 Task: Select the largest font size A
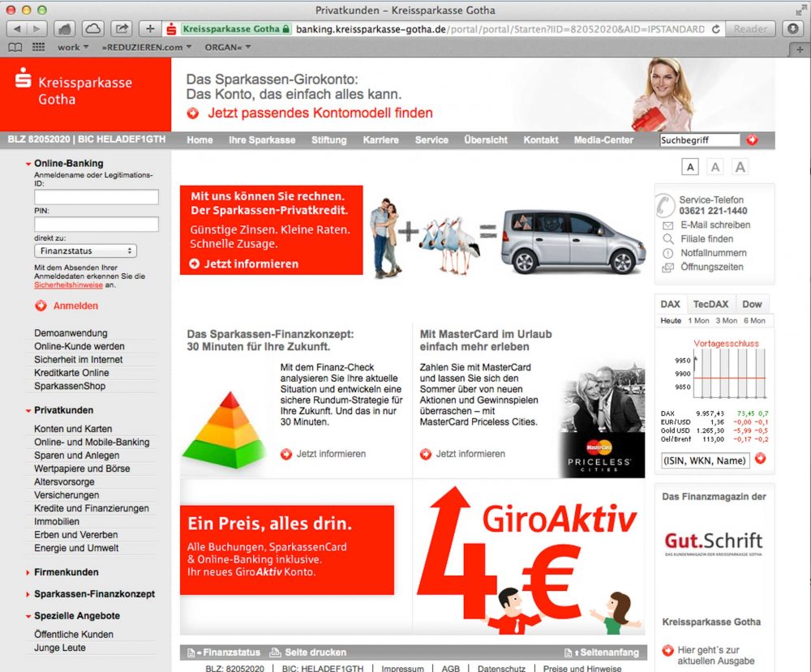(740, 167)
